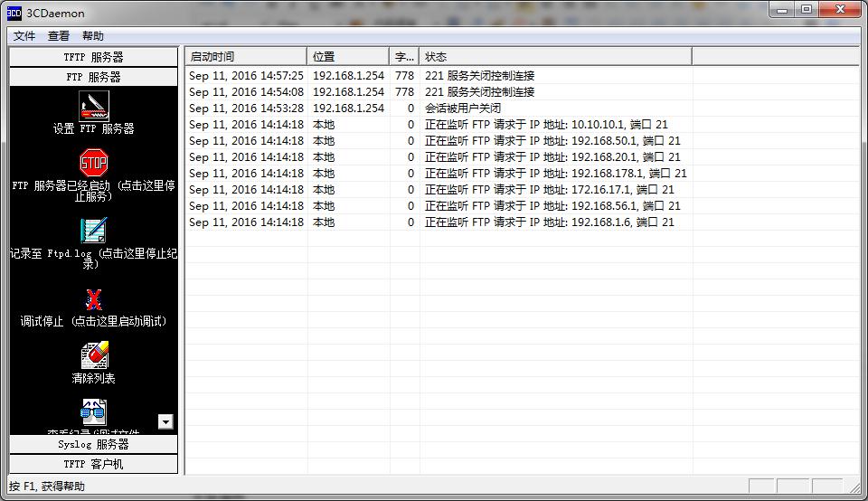Click the red X debug icon

click(x=93, y=299)
